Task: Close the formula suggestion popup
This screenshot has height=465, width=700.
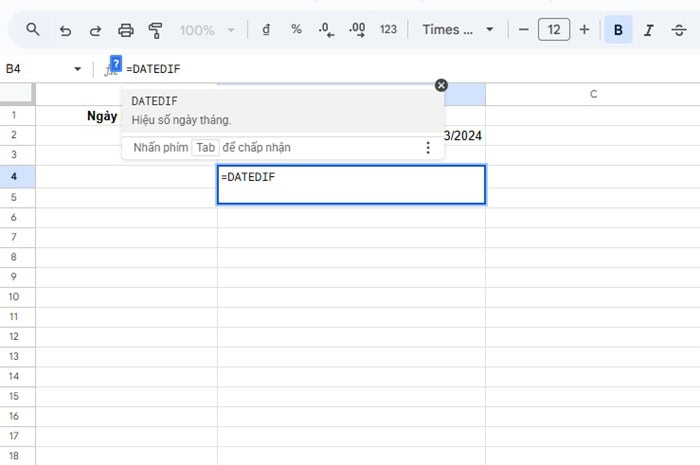Action: (441, 85)
